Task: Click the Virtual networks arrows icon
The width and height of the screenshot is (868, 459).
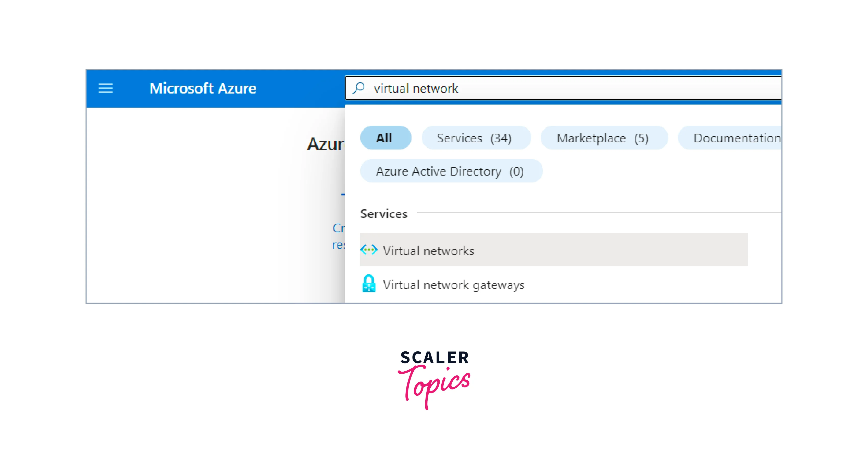Action: click(x=369, y=250)
